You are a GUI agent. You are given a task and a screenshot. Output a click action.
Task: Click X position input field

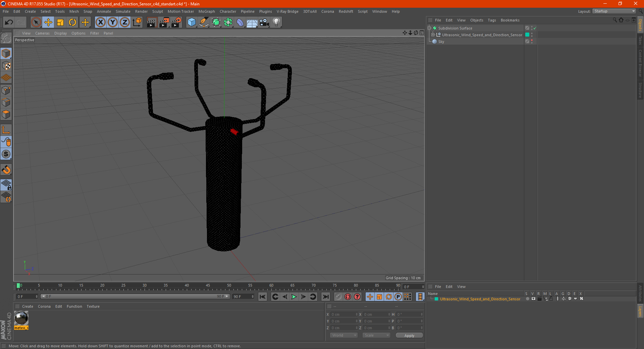tap(344, 314)
